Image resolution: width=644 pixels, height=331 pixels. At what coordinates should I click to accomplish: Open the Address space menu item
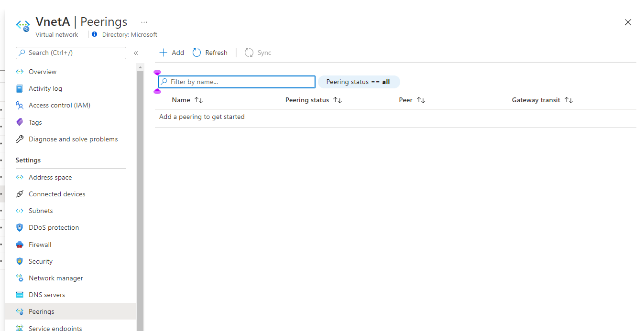point(50,177)
